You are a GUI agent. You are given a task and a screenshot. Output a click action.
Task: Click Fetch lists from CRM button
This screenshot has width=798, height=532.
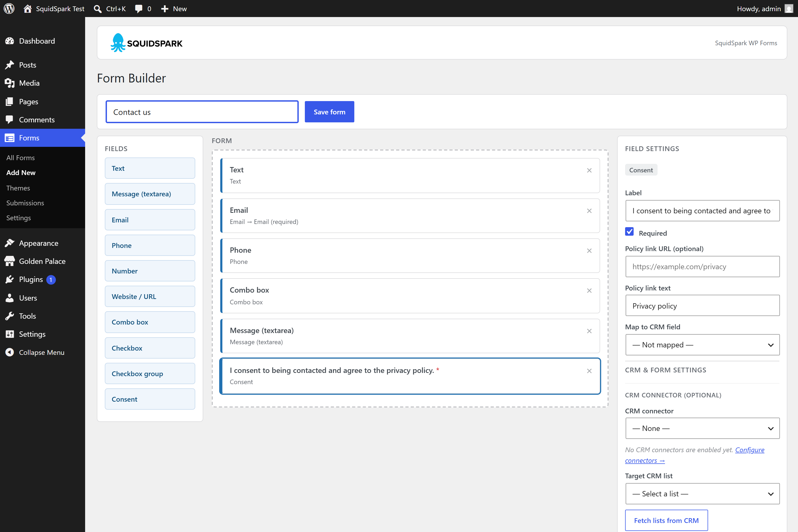pos(666,521)
